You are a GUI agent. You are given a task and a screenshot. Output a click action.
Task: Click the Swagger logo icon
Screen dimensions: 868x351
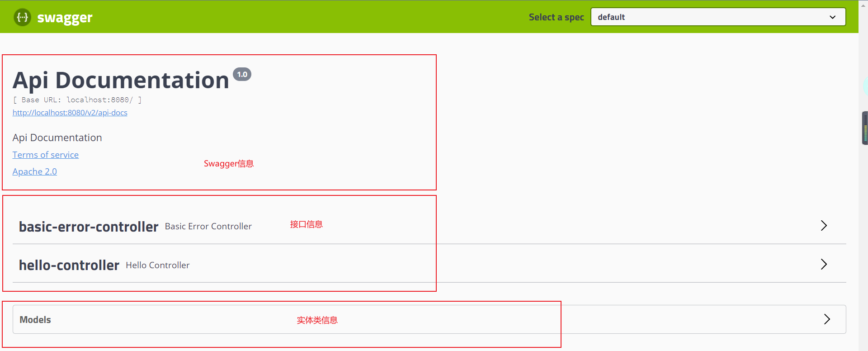coord(22,17)
